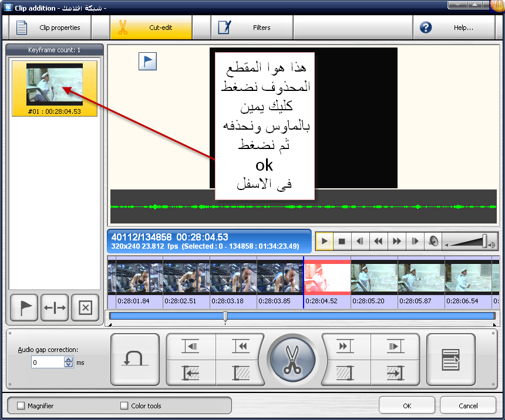This screenshot has height=420, width=505.
Task: Play the video clip
Action: (x=324, y=241)
